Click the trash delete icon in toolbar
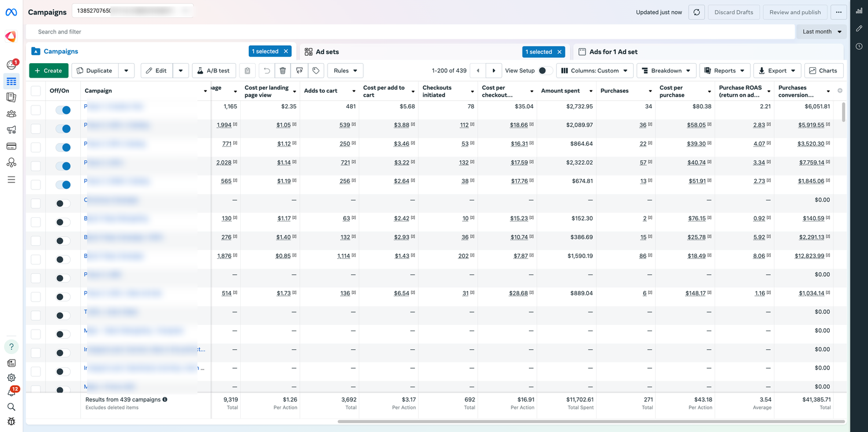This screenshot has width=868, height=432. (282, 71)
